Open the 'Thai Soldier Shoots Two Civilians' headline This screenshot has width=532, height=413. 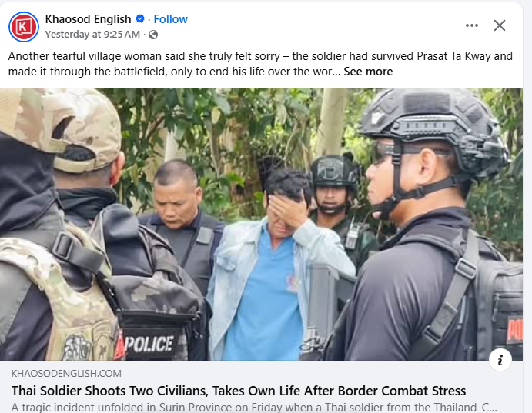pos(239,391)
